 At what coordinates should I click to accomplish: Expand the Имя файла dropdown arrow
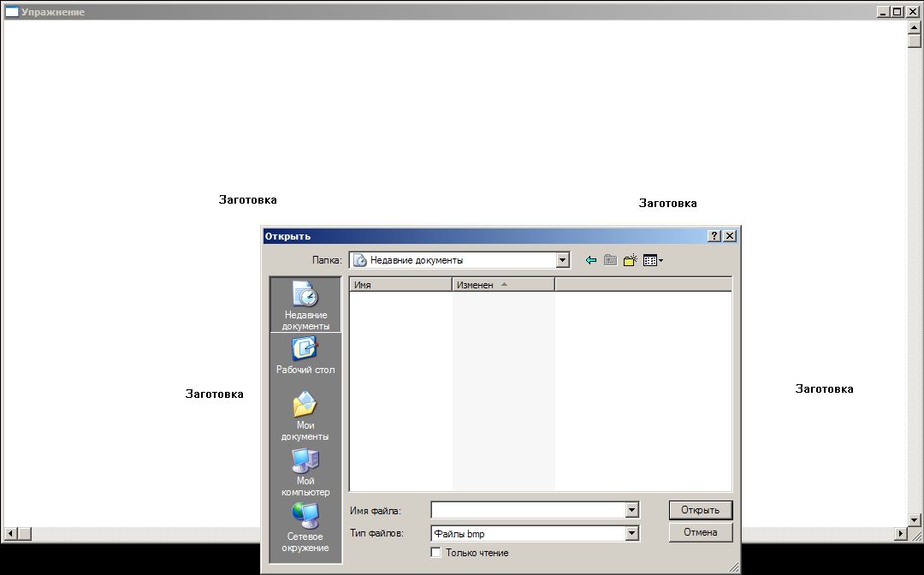[x=631, y=510]
